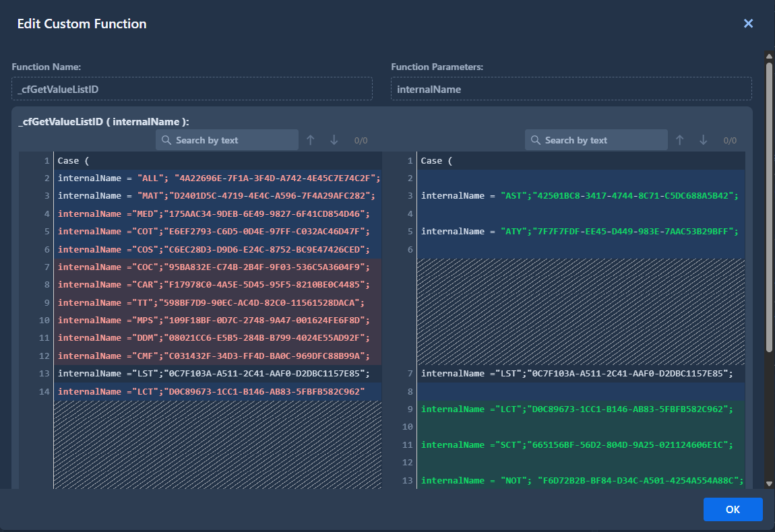The image size is (775, 532).
Task: Focus the Function Name field
Action: pos(192,89)
